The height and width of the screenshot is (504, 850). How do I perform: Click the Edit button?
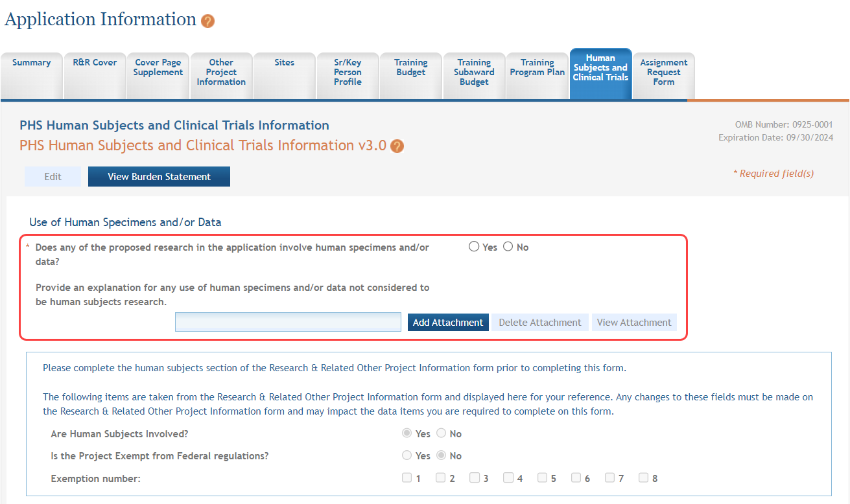[x=53, y=177]
